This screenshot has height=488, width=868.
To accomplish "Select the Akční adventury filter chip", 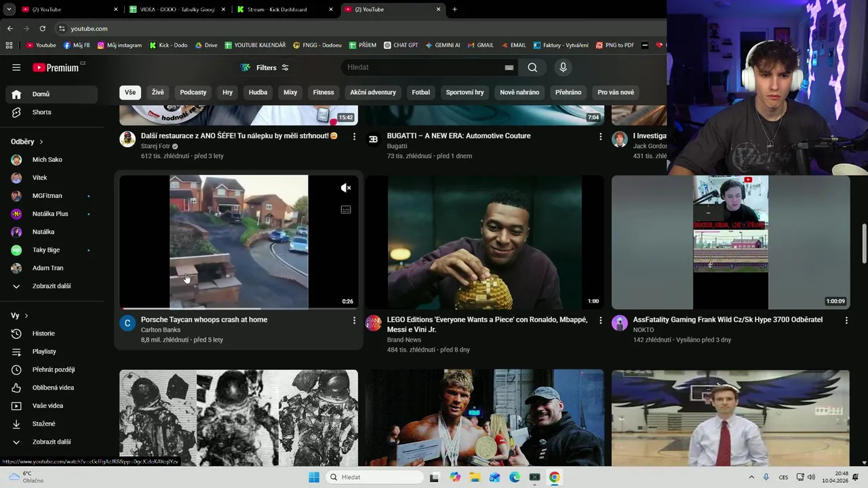I will [373, 92].
